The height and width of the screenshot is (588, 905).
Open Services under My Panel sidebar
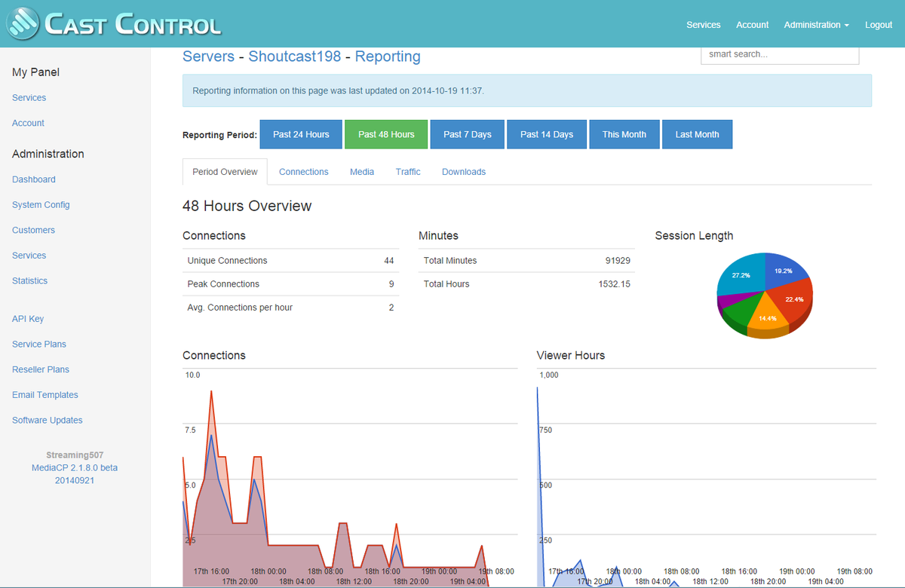29,98
